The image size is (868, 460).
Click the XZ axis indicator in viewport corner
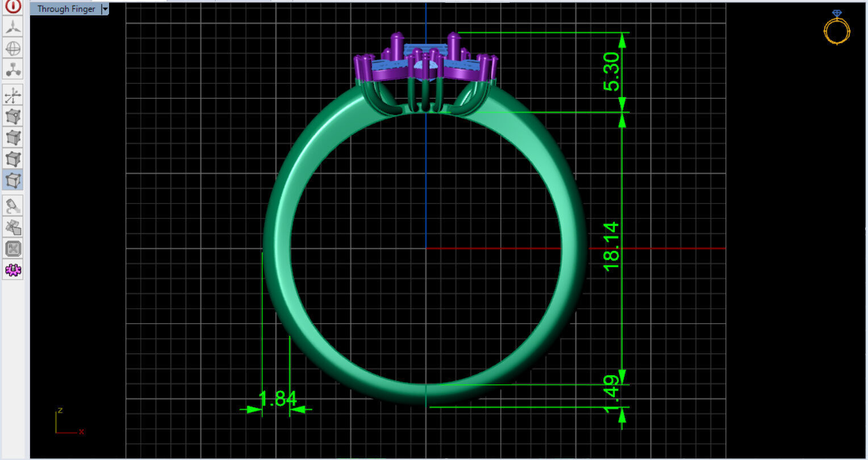pyautogui.click(x=69, y=421)
